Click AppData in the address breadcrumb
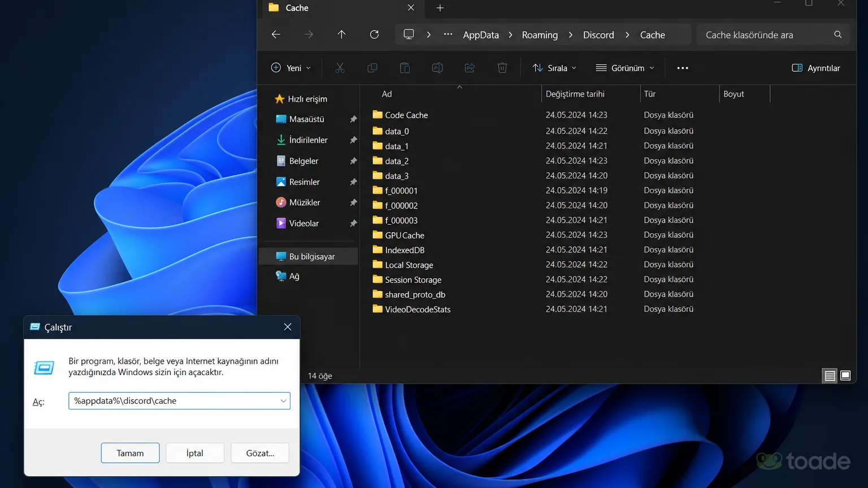Screen dimensions: 868x488 point(481,34)
